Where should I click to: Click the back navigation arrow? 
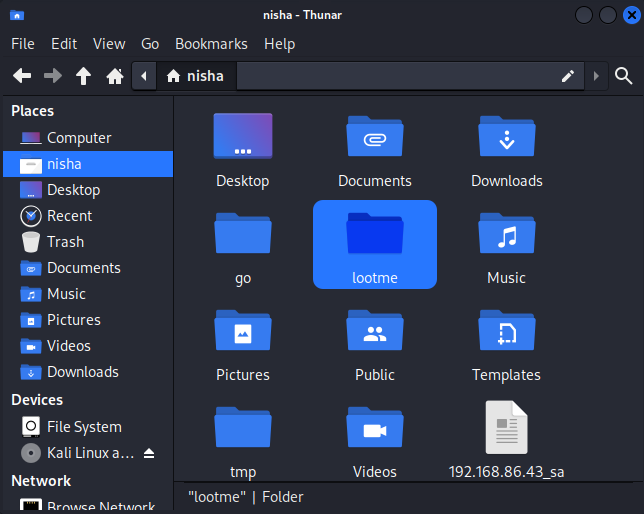tap(22, 76)
